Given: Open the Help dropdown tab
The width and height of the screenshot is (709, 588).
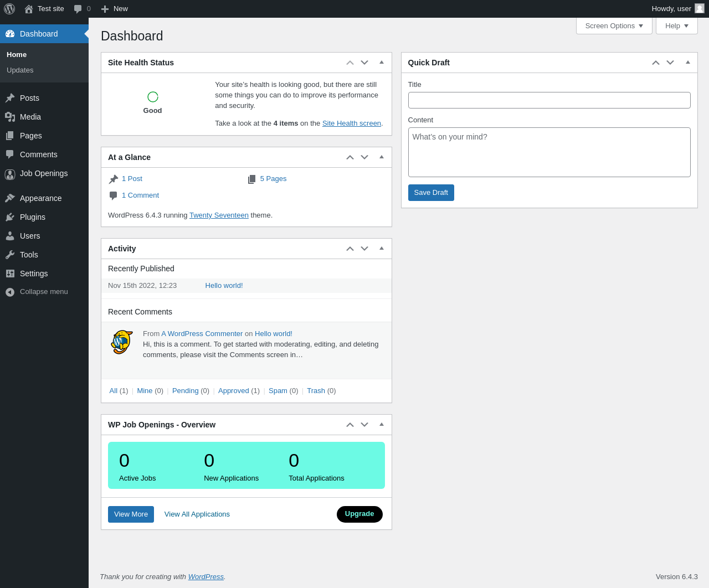Looking at the screenshot, I should tap(677, 25).
